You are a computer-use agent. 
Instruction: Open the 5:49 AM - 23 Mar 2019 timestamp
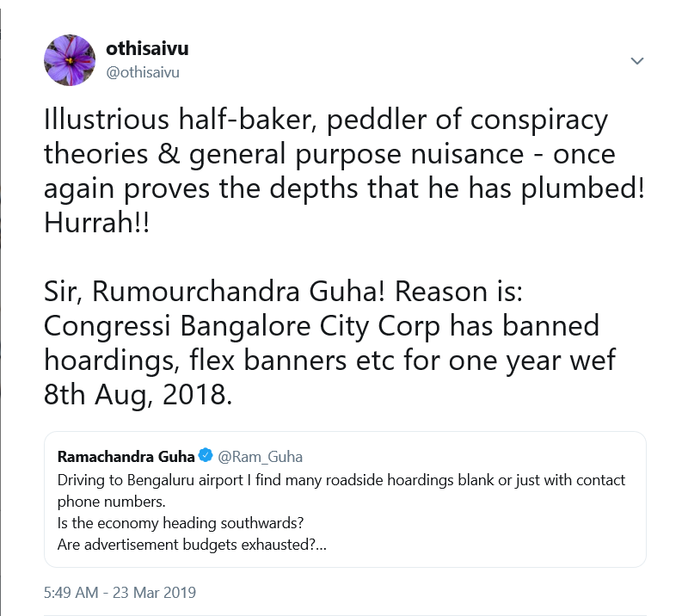(120, 592)
